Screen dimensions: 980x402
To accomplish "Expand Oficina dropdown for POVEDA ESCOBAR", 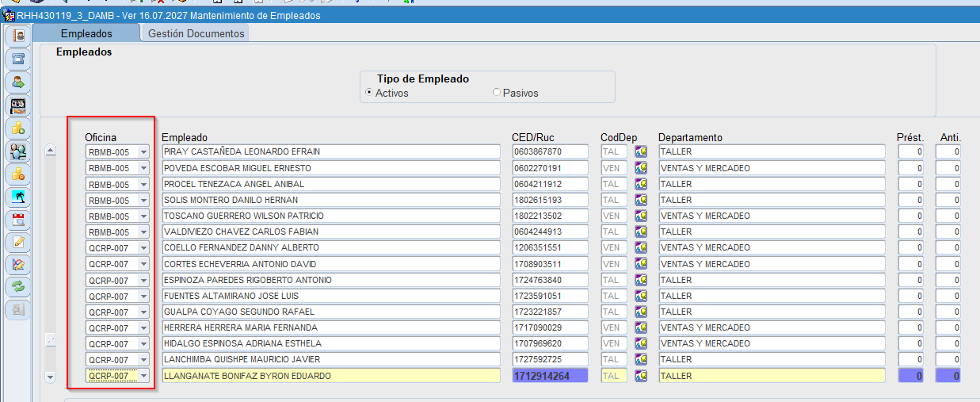I will pos(143,168).
